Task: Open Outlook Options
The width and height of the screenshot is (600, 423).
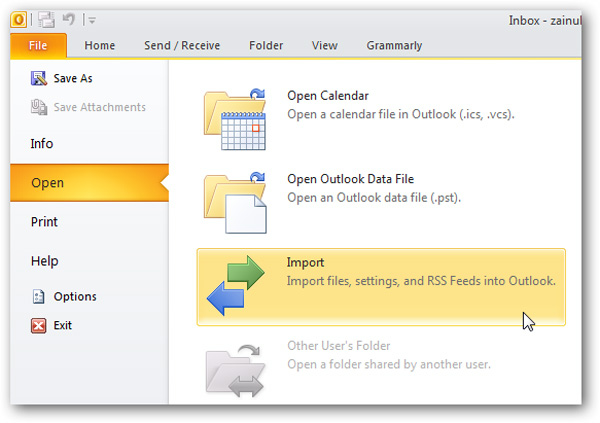Action: 75,297
